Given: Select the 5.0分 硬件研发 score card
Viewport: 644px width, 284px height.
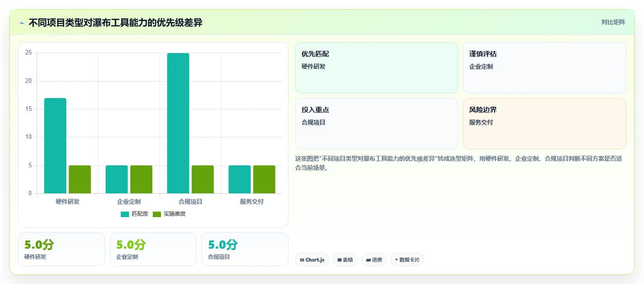Looking at the screenshot, I should point(61,249).
